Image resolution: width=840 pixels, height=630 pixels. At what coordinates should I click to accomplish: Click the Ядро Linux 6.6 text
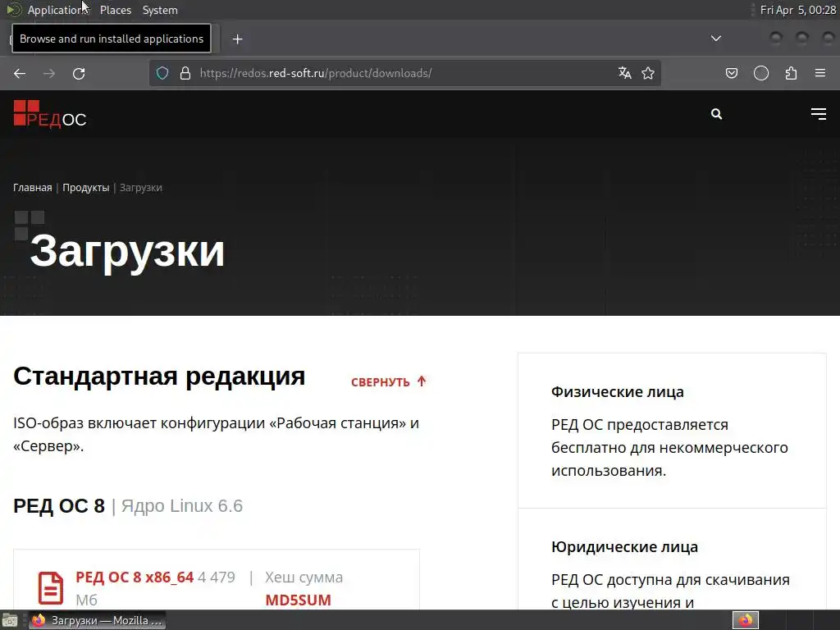tap(181, 505)
